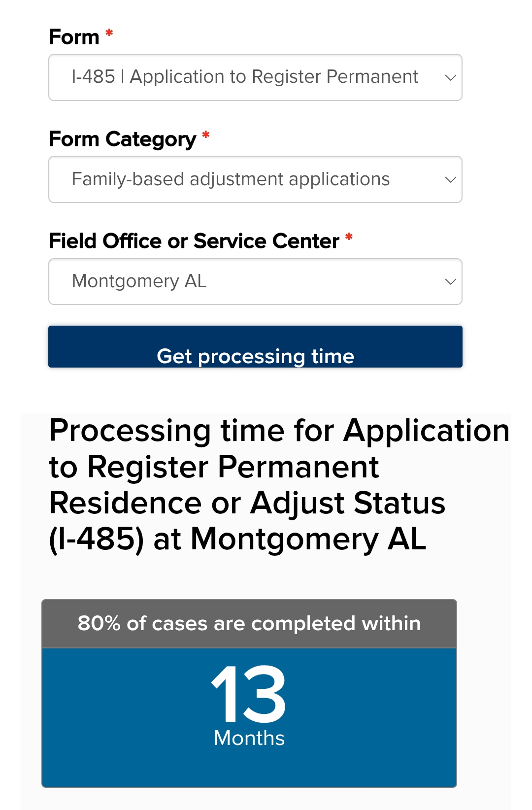The image size is (532, 810).
Task: Click the Form Category field label
Action: pyautogui.click(x=122, y=139)
